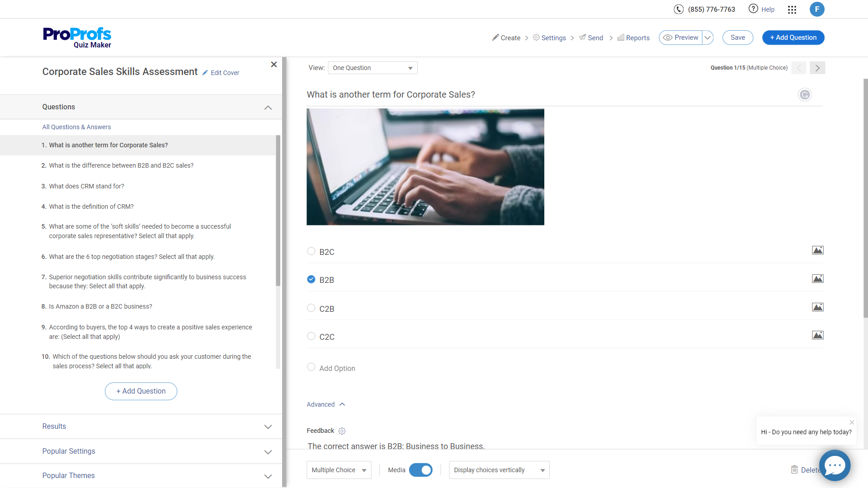868x488 pixels.
Task: Click the Grammarly icon in the question field
Action: click(805, 95)
